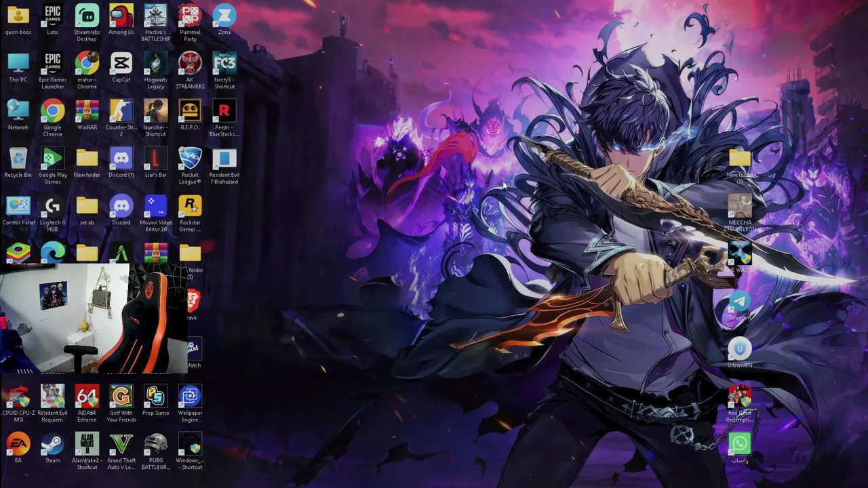Launch the R.E.P.O. game

(190, 115)
